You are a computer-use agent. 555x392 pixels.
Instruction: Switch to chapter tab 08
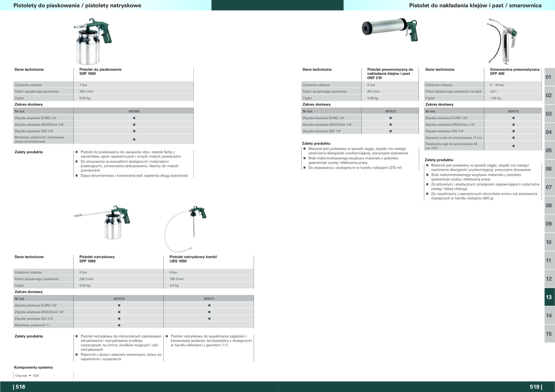click(549, 205)
